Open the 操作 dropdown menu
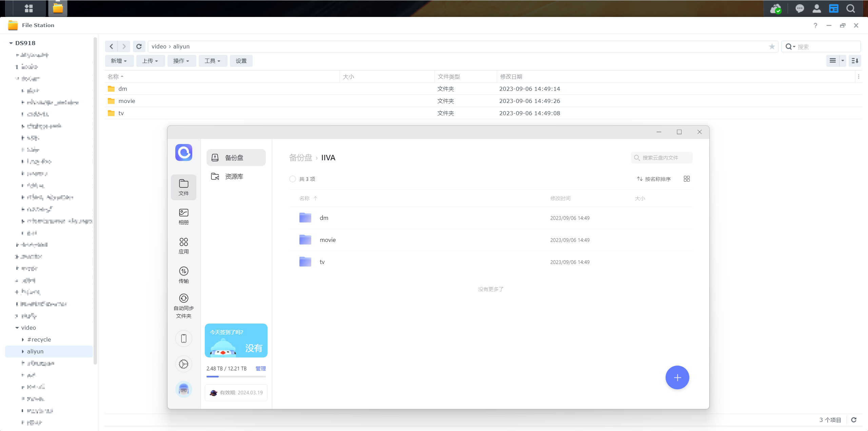The width and height of the screenshot is (868, 431). click(181, 61)
